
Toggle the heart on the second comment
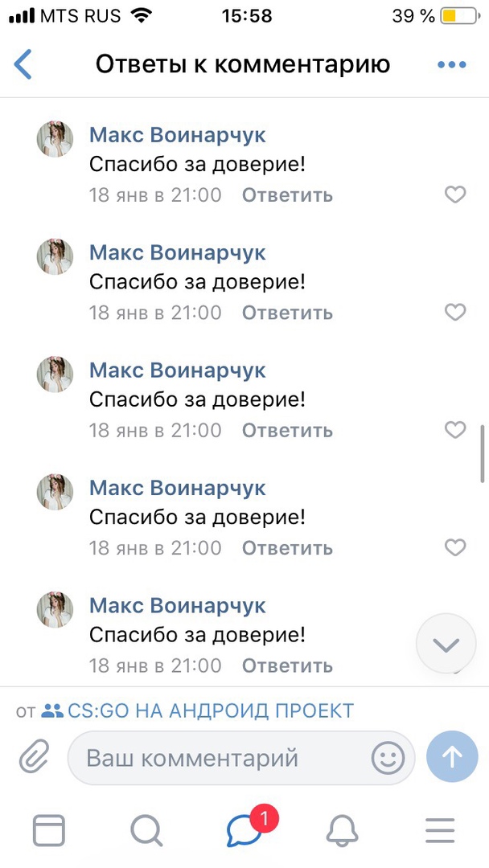pos(455,312)
